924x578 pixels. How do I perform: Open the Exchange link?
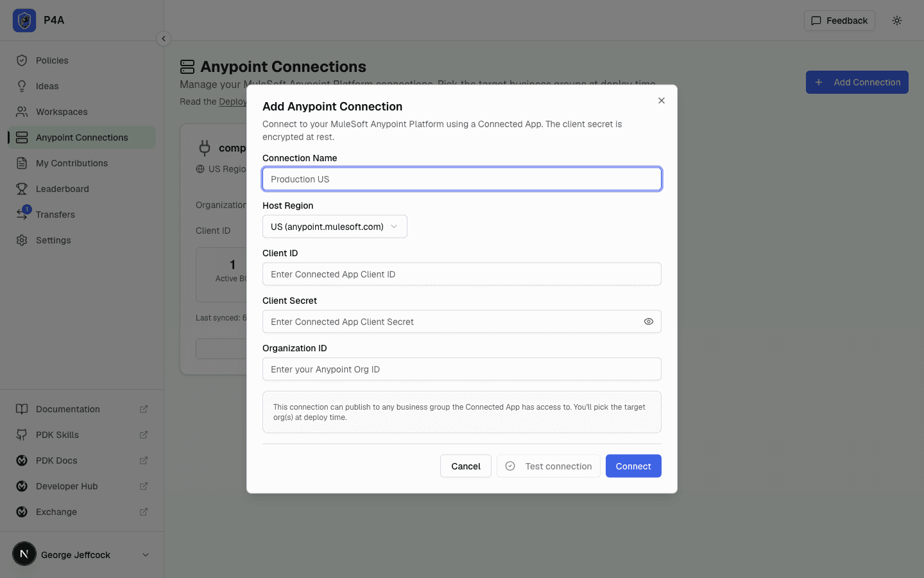click(82, 512)
